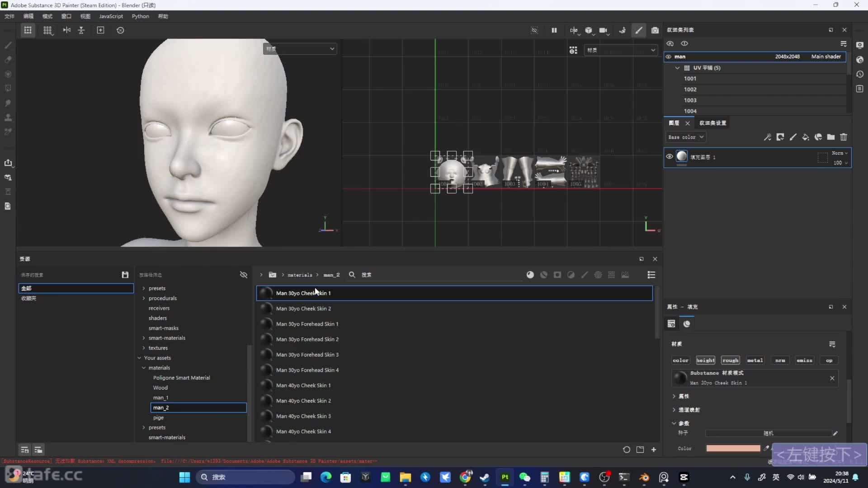The width and height of the screenshot is (868, 488).
Task: Toggle the op channel button
Action: [x=829, y=360]
